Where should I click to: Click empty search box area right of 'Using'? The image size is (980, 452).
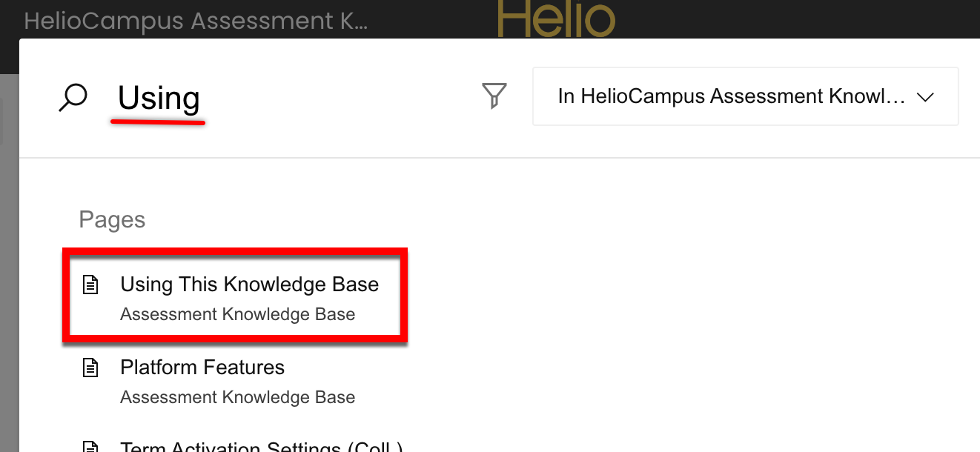334,98
